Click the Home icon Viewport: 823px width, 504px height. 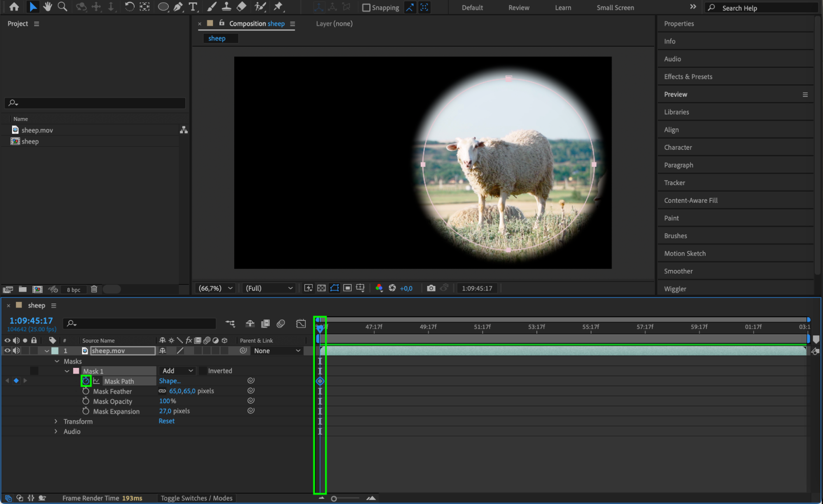[x=14, y=7]
